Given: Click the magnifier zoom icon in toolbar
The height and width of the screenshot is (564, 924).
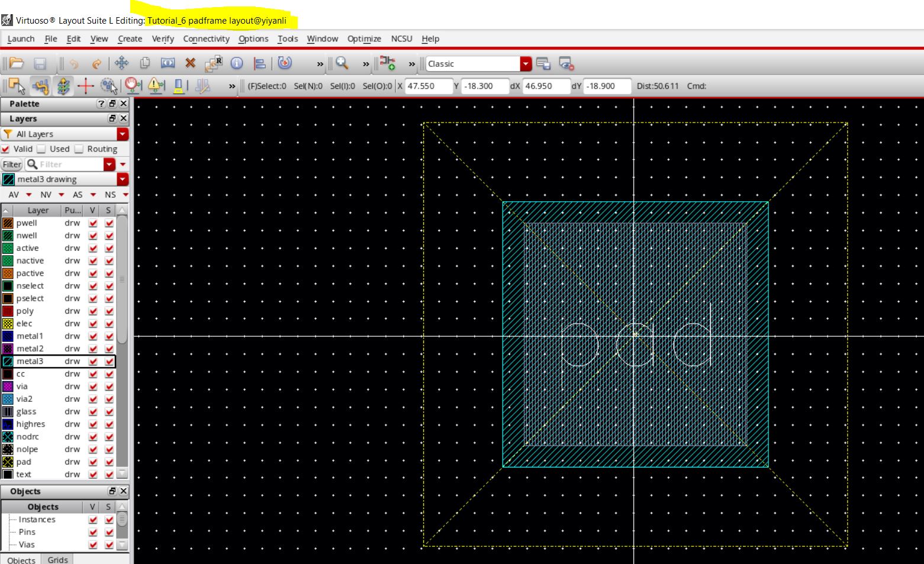Looking at the screenshot, I should point(342,63).
